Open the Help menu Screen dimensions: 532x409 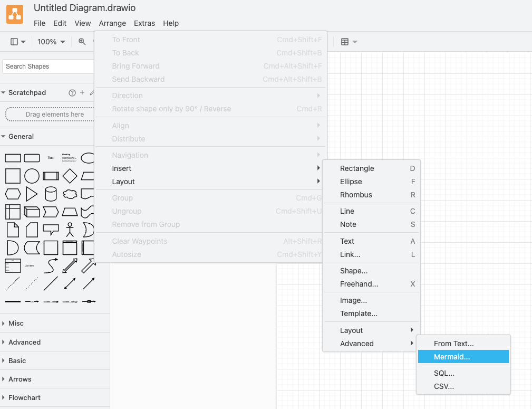pyautogui.click(x=171, y=23)
